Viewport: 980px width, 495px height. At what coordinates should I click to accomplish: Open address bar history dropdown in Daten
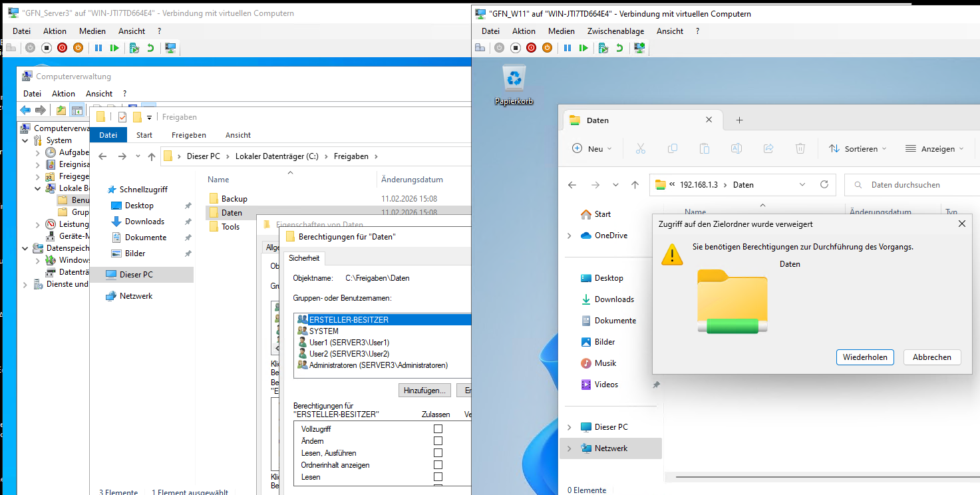(x=802, y=185)
